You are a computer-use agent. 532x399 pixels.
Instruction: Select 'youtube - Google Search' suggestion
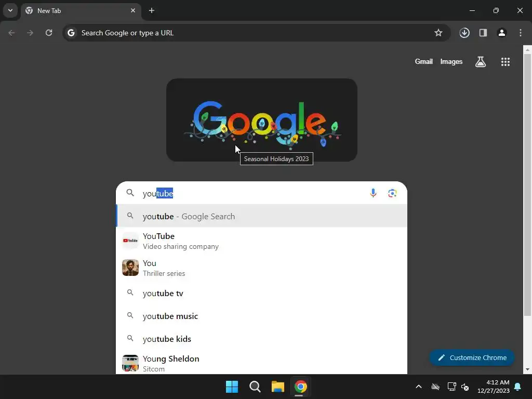[262, 216]
